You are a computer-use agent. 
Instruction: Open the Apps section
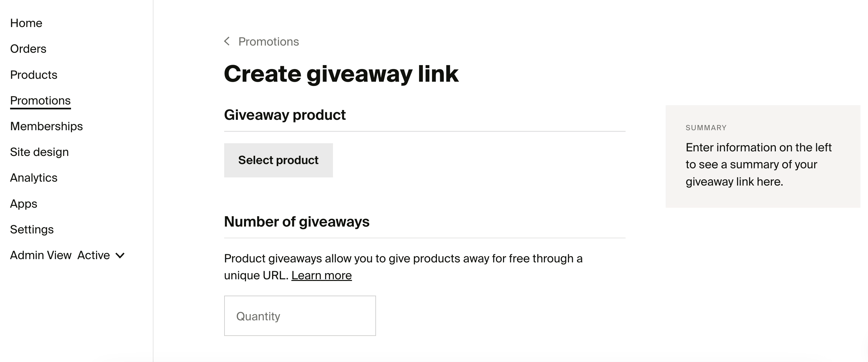(23, 204)
